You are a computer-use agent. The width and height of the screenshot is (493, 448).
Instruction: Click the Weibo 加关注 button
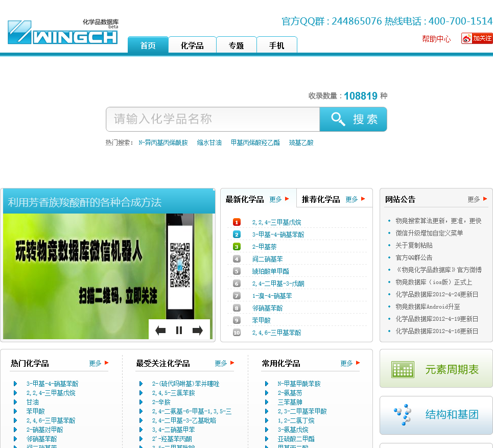(x=477, y=38)
